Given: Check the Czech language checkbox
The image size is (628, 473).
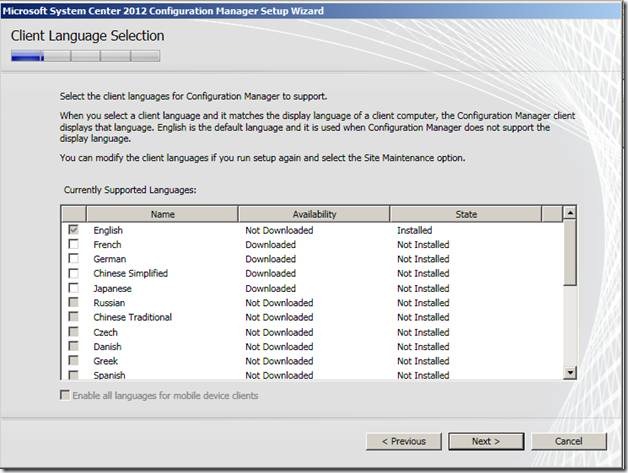Looking at the screenshot, I should pyautogui.click(x=73, y=332).
